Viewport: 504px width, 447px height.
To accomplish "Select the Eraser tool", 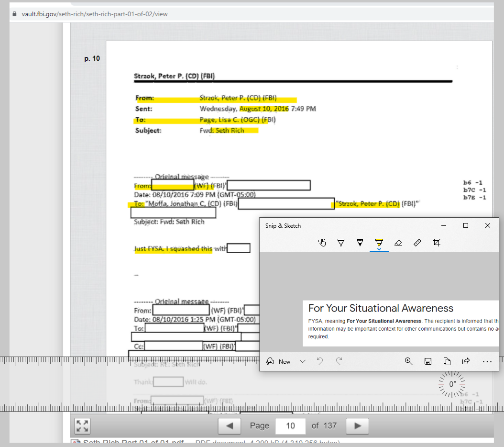I will [x=398, y=243].
